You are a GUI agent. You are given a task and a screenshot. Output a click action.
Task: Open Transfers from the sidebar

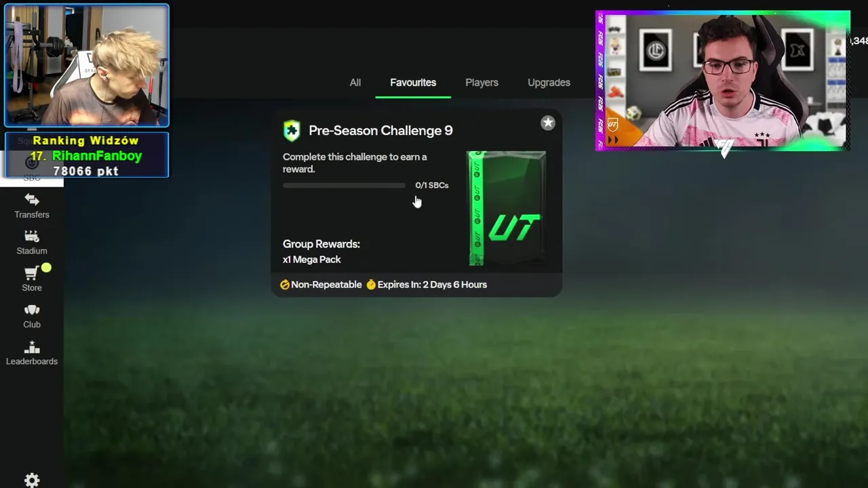click(x=32, y=206)
